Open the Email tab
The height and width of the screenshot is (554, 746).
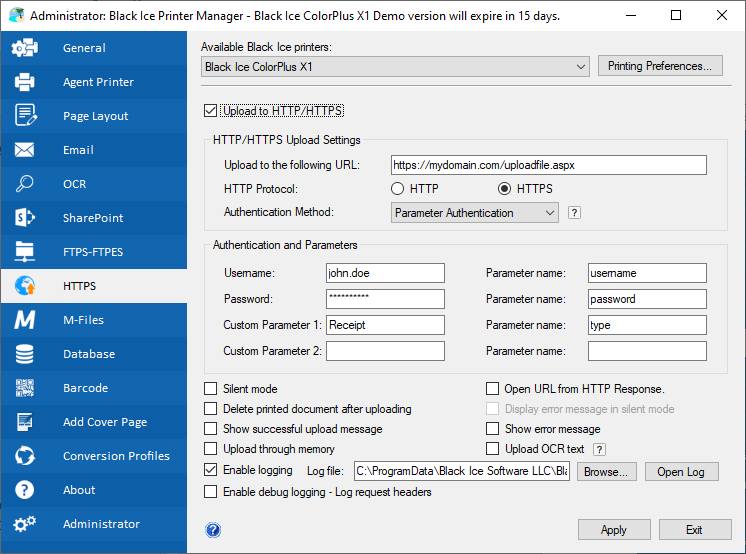[x=94, y=150]
